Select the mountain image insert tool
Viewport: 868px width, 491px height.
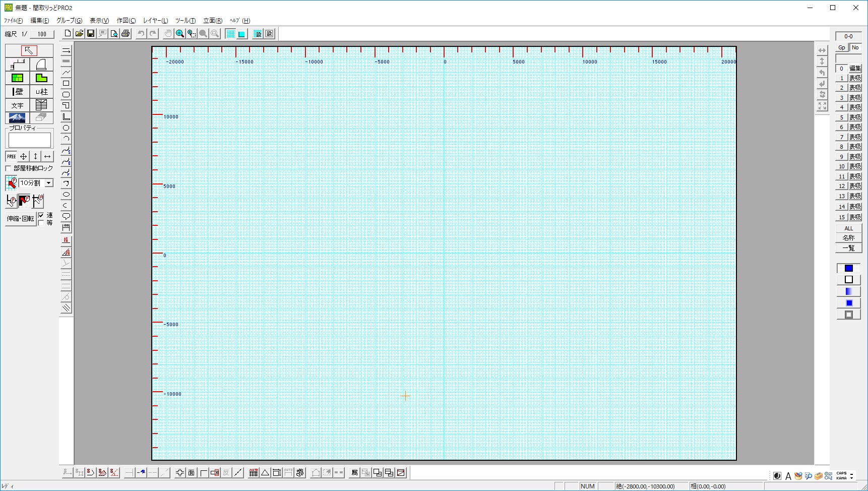17,117
